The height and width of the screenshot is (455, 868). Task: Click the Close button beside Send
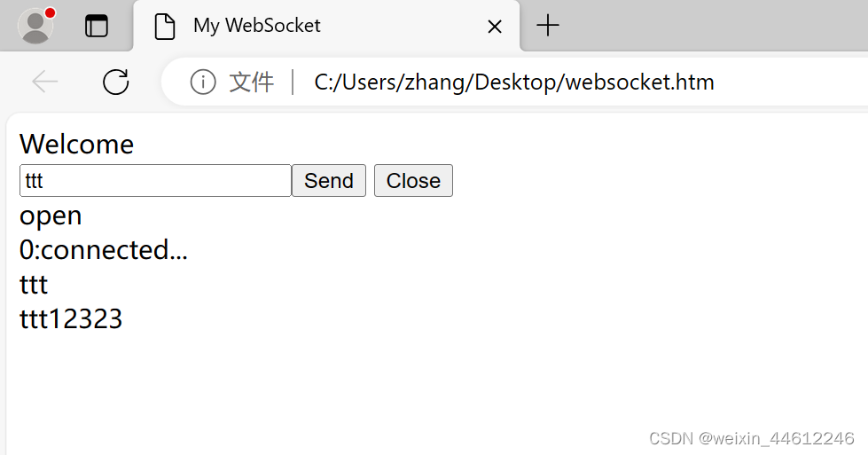(x=413, y=180)
